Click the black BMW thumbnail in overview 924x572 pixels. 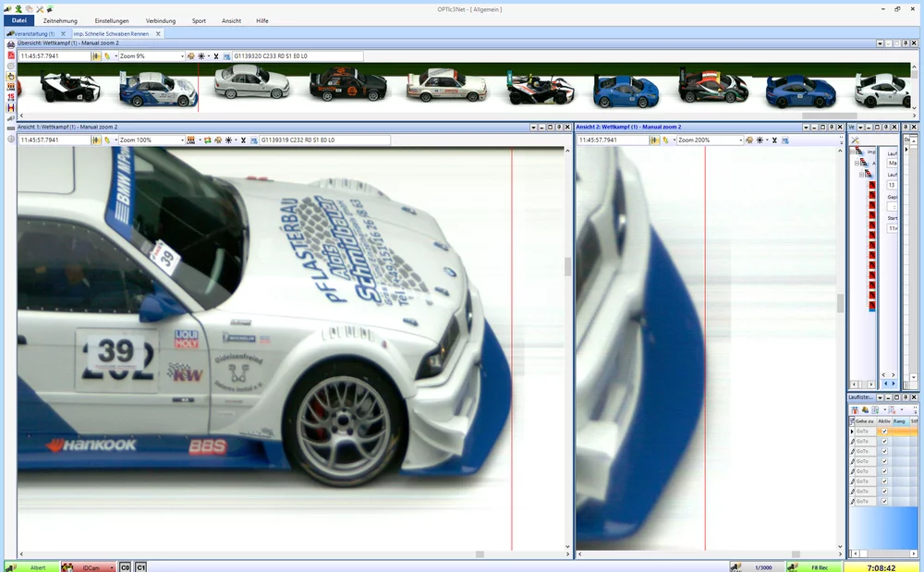347,84
